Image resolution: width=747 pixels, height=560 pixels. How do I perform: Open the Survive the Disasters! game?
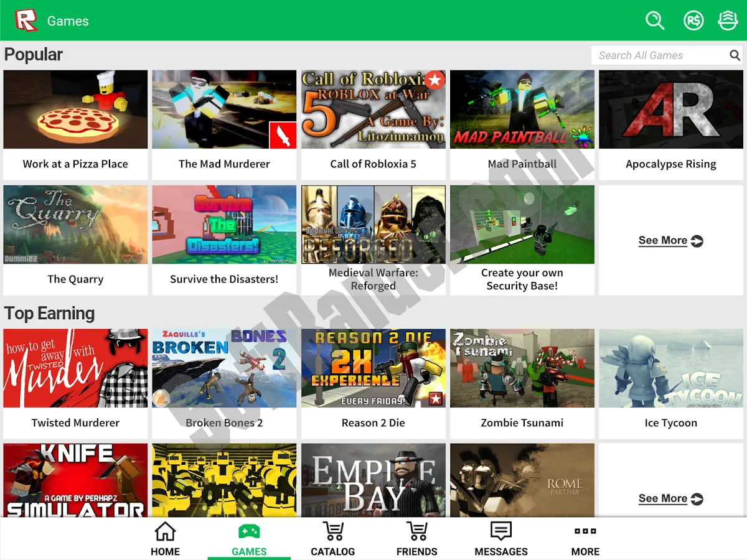coord(224,240)
